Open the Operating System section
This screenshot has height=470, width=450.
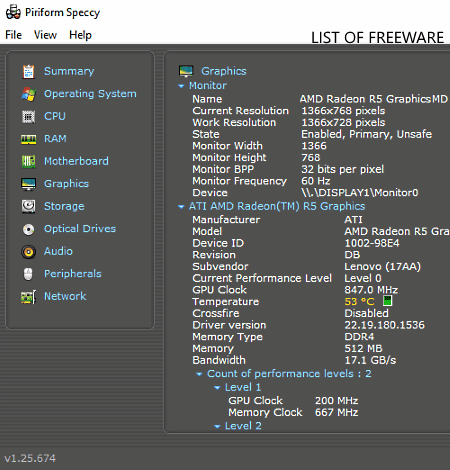pos(90,94)
